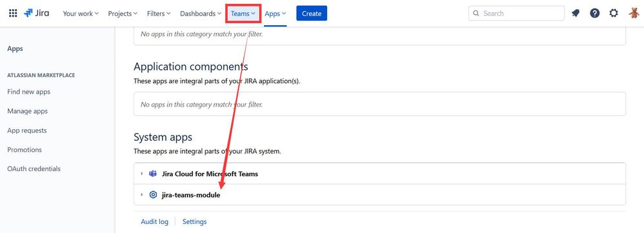Open OAuth credentials in sidebar
The width and height of the screenshot is (644, 233).
click(x=34, y=168)
